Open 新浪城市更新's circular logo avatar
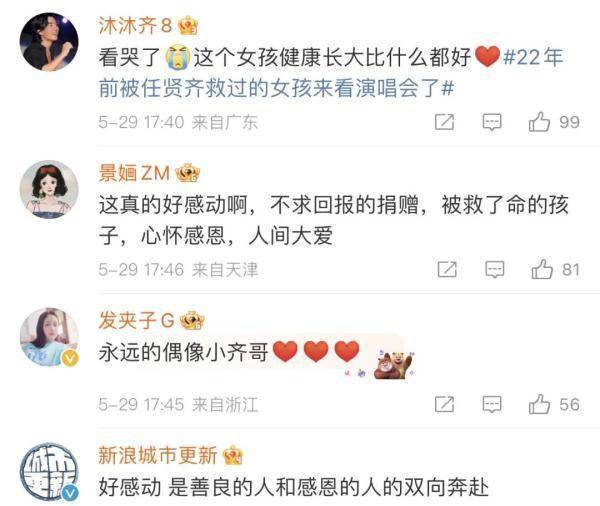The height and width of the screenshot is (506, 600). pos(49,472)
